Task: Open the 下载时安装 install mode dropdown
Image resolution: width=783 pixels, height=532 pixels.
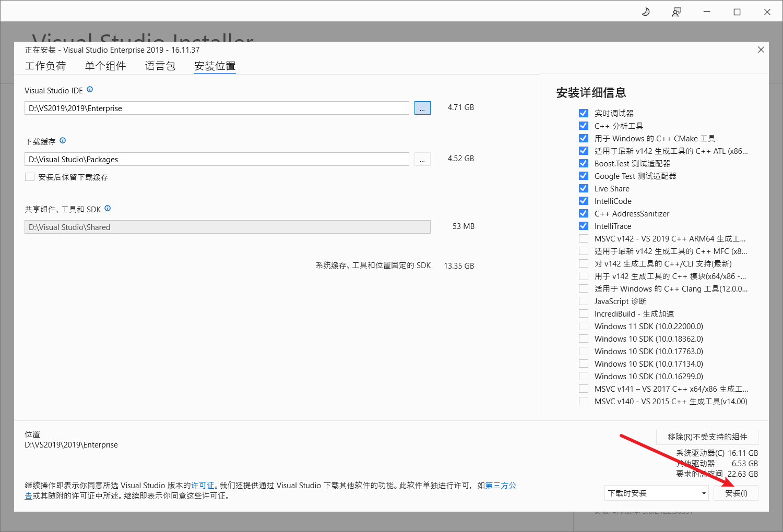Action: point(657,493)
